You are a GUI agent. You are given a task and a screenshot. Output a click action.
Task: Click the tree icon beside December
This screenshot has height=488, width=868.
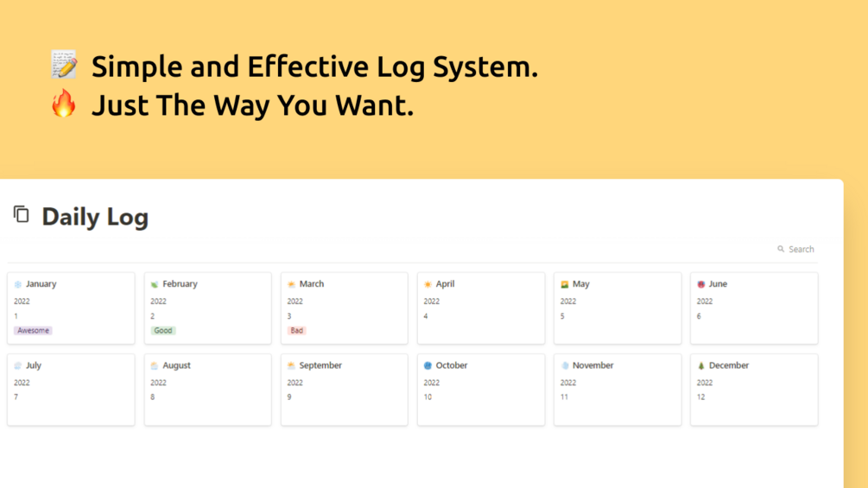coord(701,365)
